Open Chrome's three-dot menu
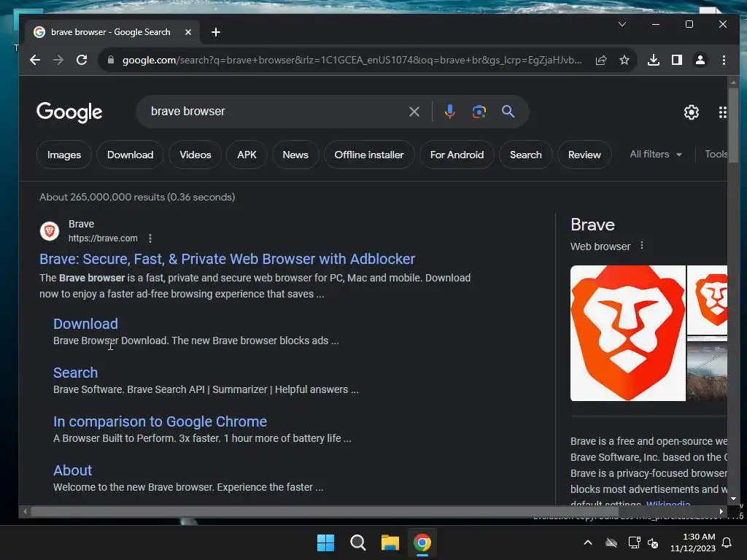Image resolution: width=747 pixels, height=560 pixels. pos(724,60)
